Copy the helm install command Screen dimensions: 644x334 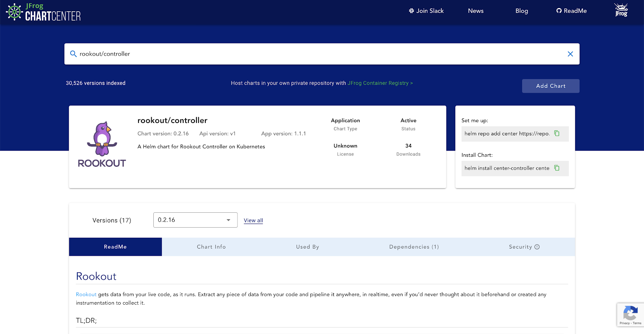coord(557,168)
